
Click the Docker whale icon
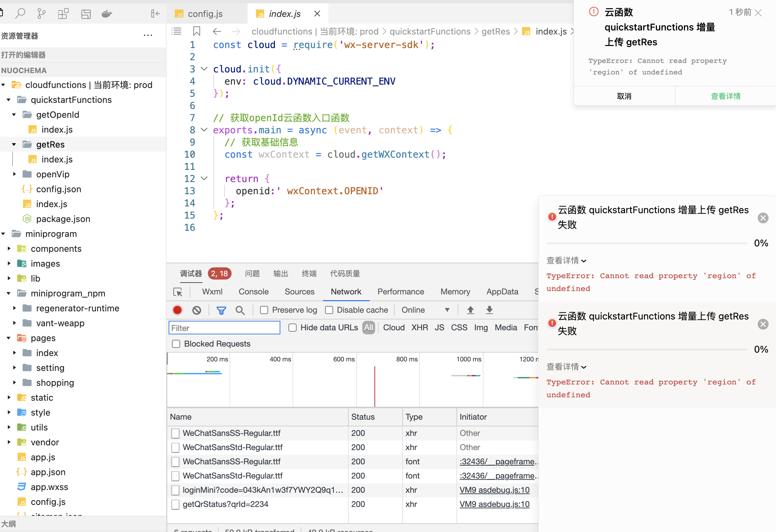107,14
